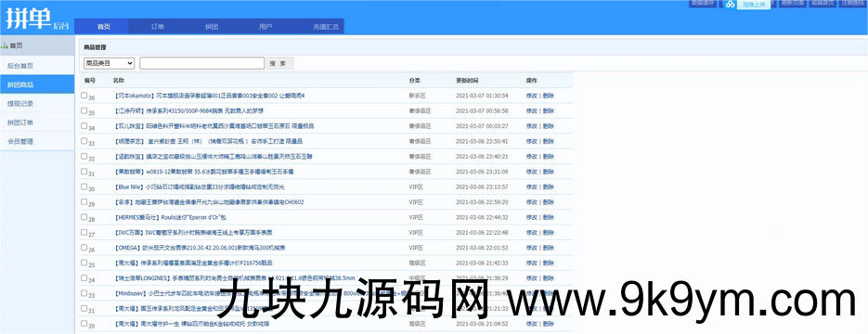This screenshot has width=868, height=334.
Task: Check the box for IWC row 27
Action: (x=84, y=232)
